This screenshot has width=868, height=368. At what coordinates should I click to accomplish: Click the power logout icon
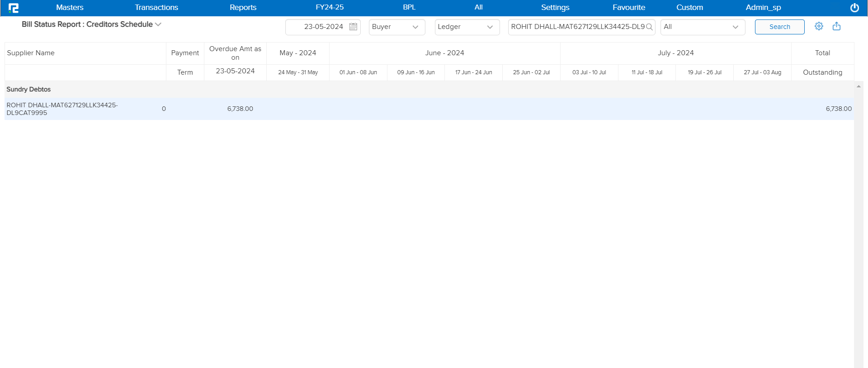(x=854, y=8)
